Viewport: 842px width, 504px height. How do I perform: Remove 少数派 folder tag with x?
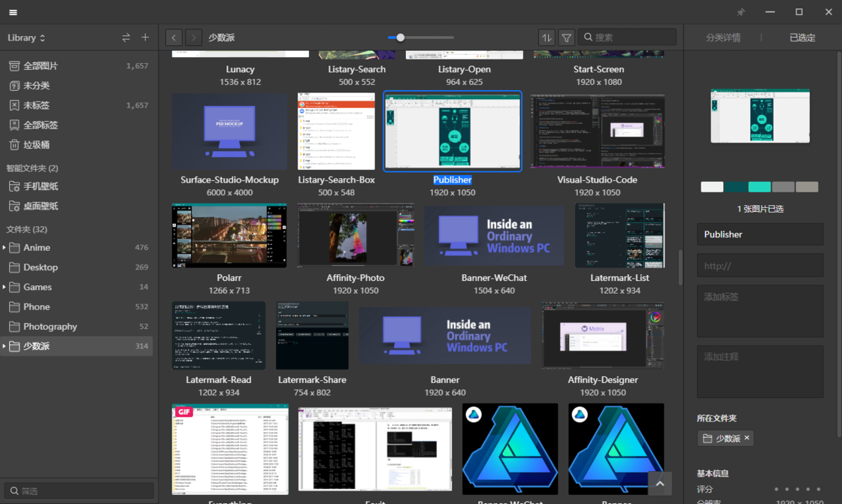click(x=747, y=438)
